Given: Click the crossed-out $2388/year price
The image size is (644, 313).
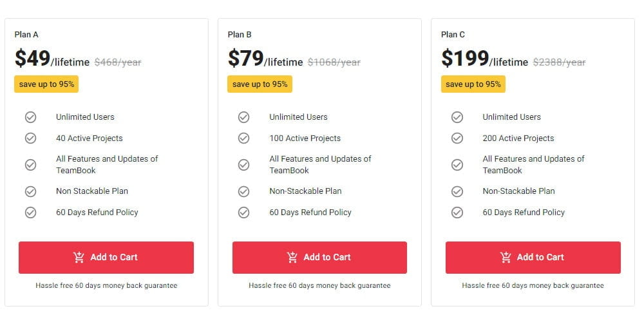Looking at the screenshot, I should [559, 62].
